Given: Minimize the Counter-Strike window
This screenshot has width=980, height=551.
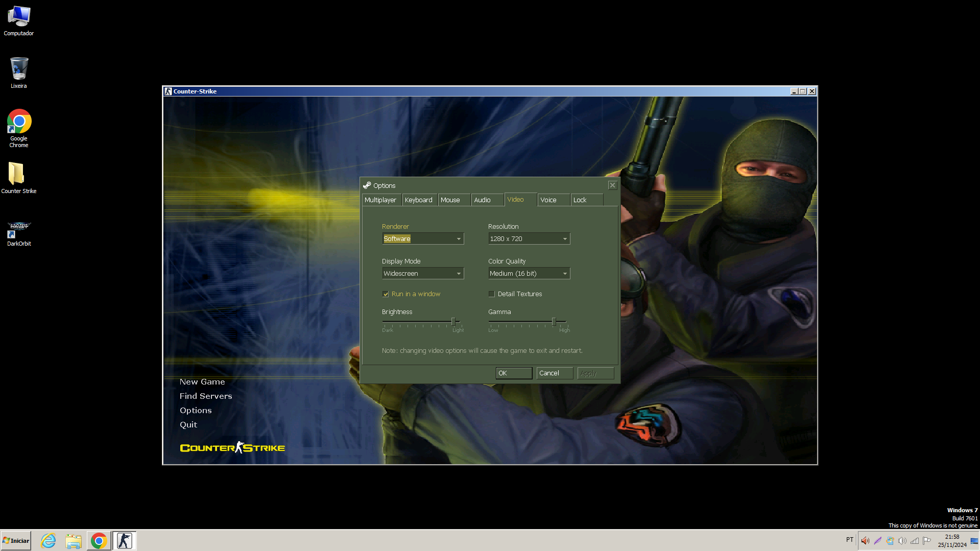Looking at the screenshot, I should point(794,91).
